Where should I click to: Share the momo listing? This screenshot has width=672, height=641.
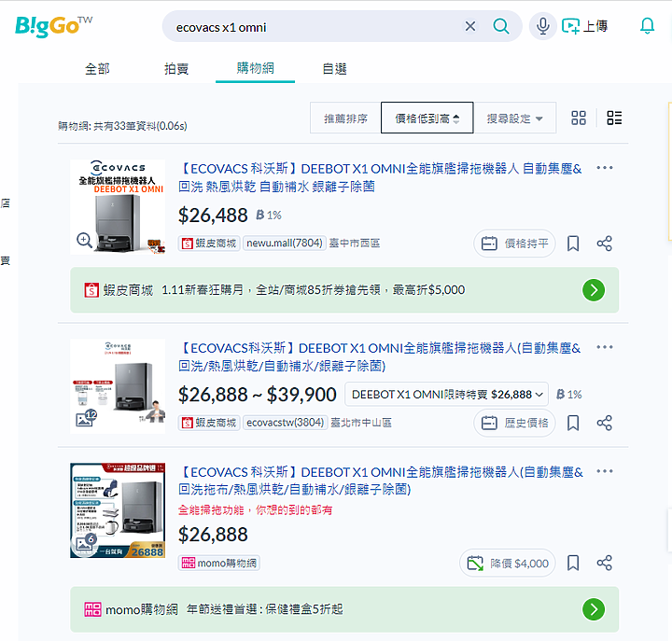[604, 563]
